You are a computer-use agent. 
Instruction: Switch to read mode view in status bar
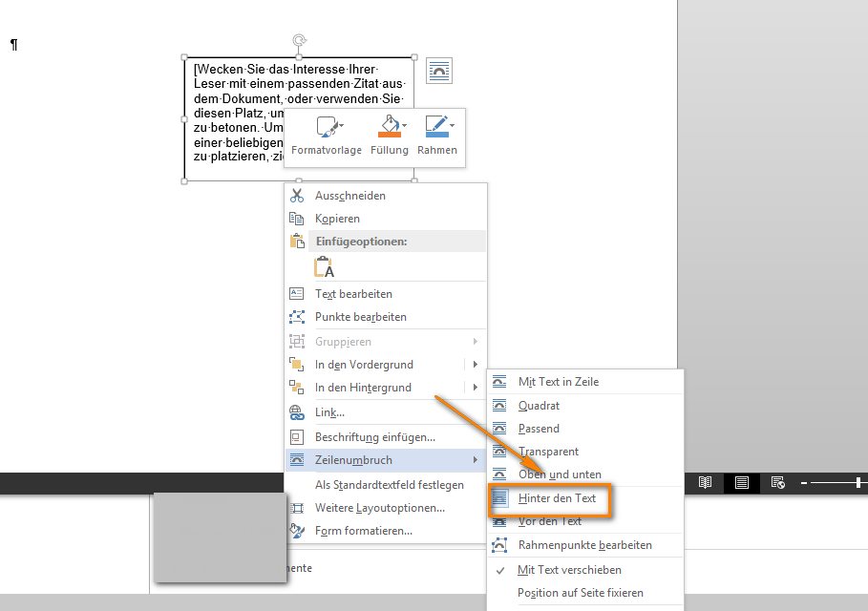[706, 483]
